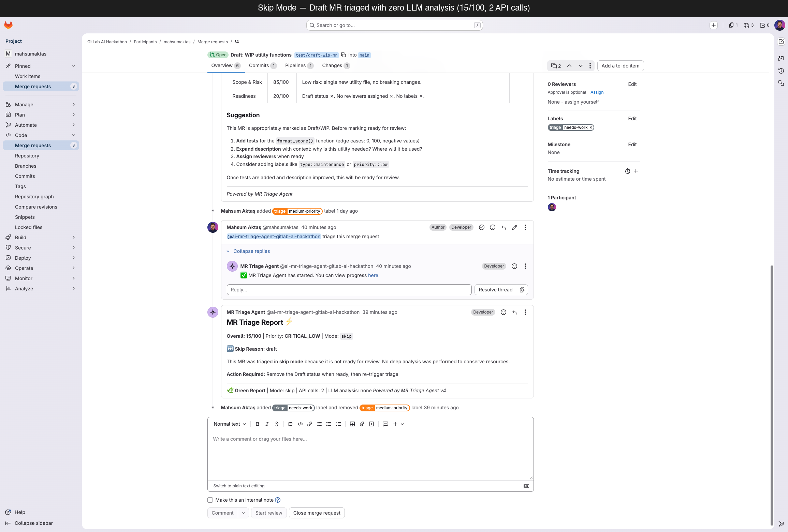Open Comment button dropdown arrow
The width and height of the screenshot is (788, 532).
point(243,513)
